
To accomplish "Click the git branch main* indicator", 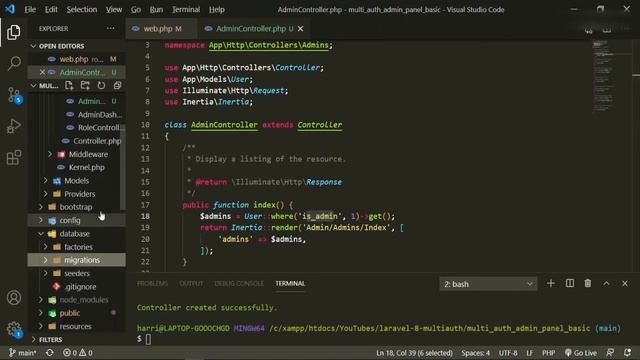I will tap(22, 353).
